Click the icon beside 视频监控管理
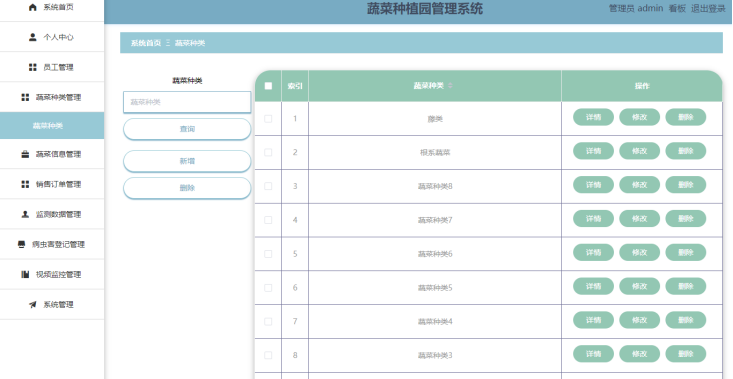Image resolution: width=733 pixels, height=379 pixels. (x=25, y=274)
